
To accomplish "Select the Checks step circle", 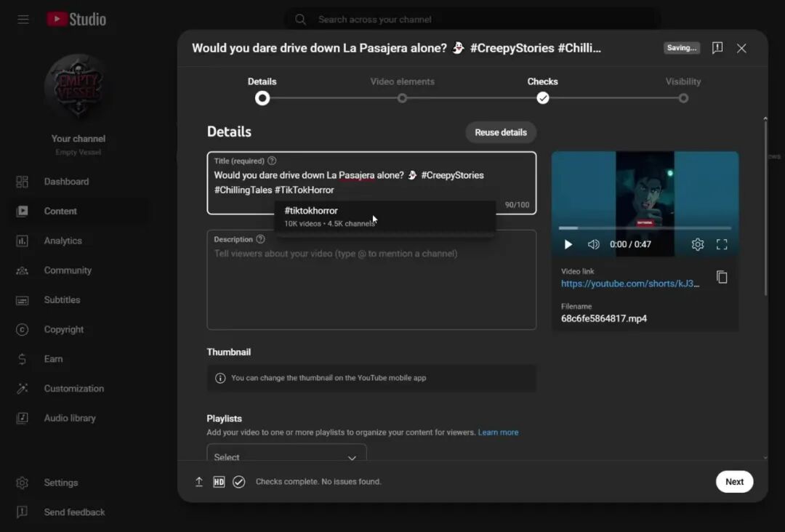I will 543,98.
